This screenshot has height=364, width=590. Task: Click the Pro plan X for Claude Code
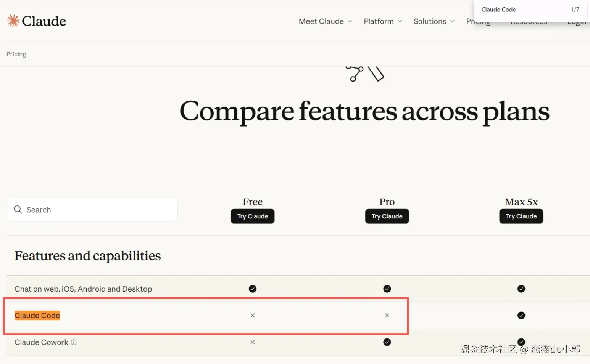[x=387, y=316]
